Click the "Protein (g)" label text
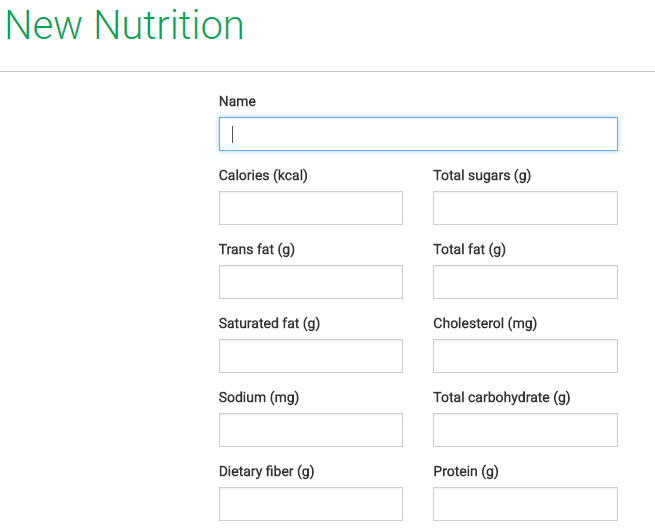The width and height of the screenshot is (655, 528). pos(465,471)
